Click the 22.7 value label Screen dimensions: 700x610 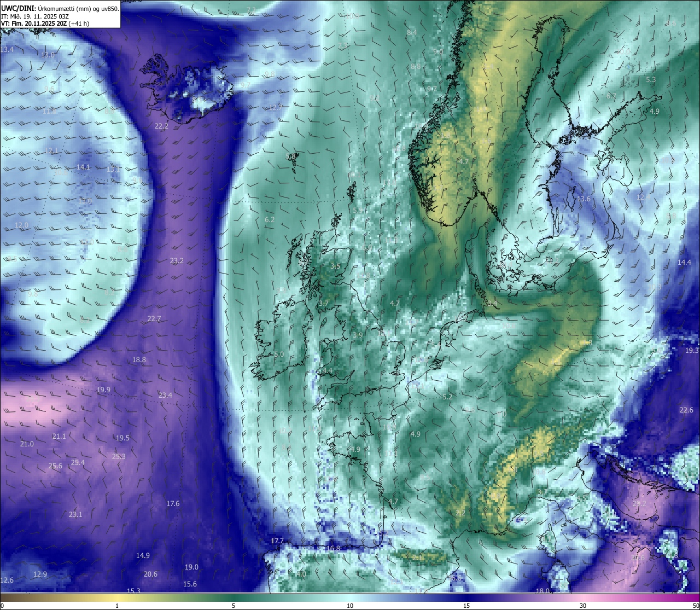(154, 319)
